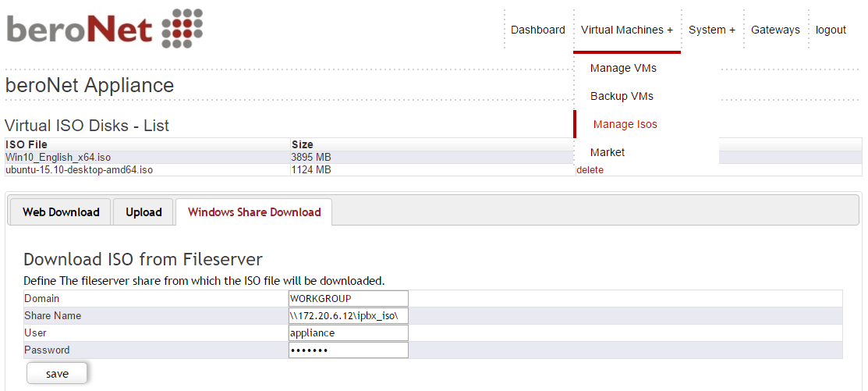Click the Share Name input field

tap(348, 315)
